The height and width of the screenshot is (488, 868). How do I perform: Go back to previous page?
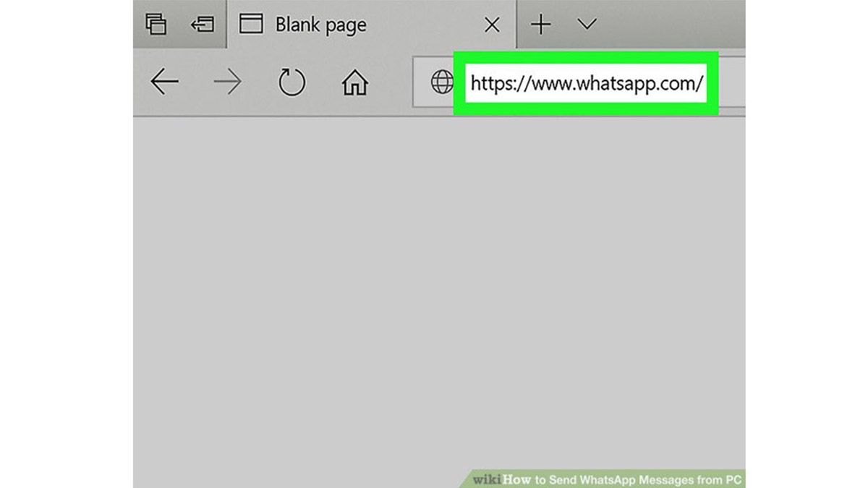pyautogui.click(x=164, y=82)
